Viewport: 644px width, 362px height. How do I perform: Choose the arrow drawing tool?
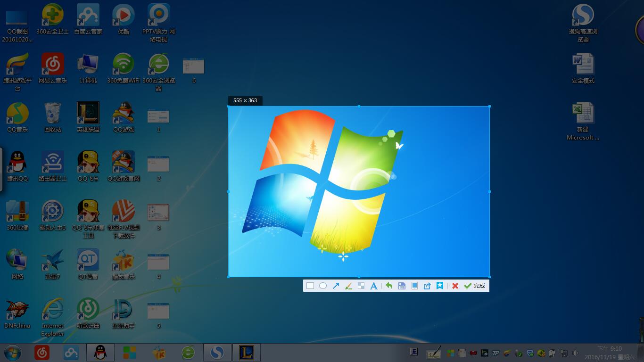pos(336,286)
